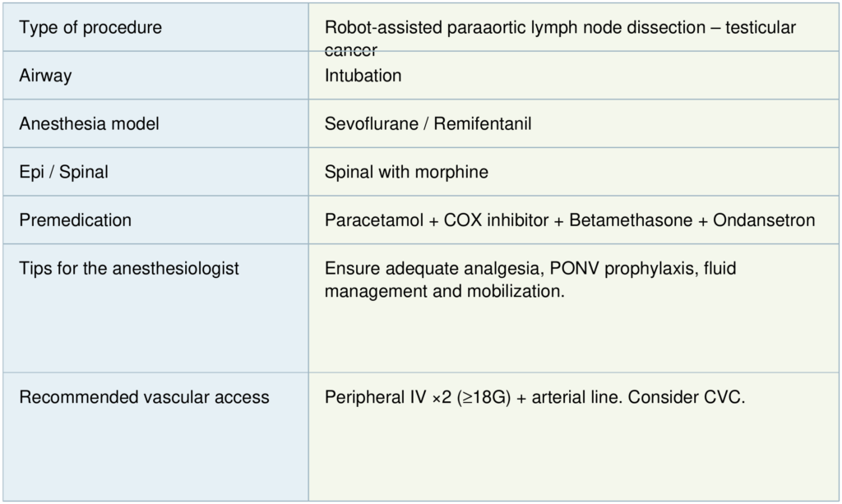842x504 pixels.
Task: Select the 'Intubation' value cell
Action: (363, 76)
